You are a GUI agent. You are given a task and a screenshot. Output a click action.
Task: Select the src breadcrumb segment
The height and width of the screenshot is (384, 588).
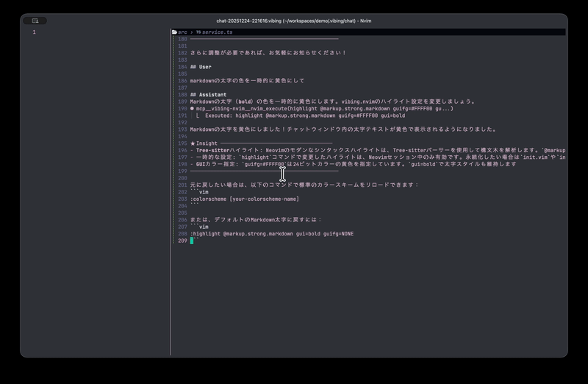[182, 32]
